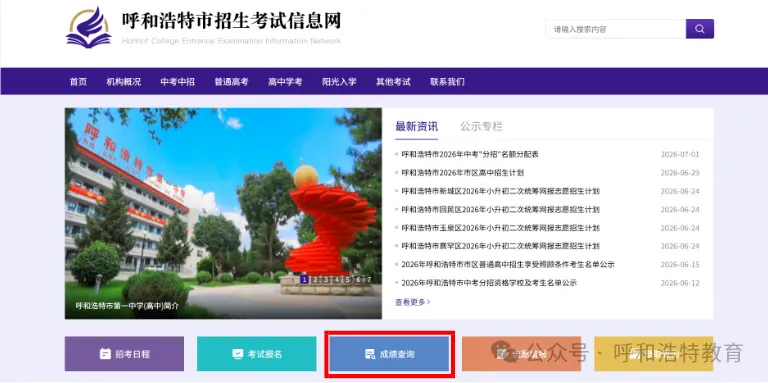Open 享受照顾条件考生名单公示 news item
This screenshot has width=768, height=383.
(x=508, y=264)
